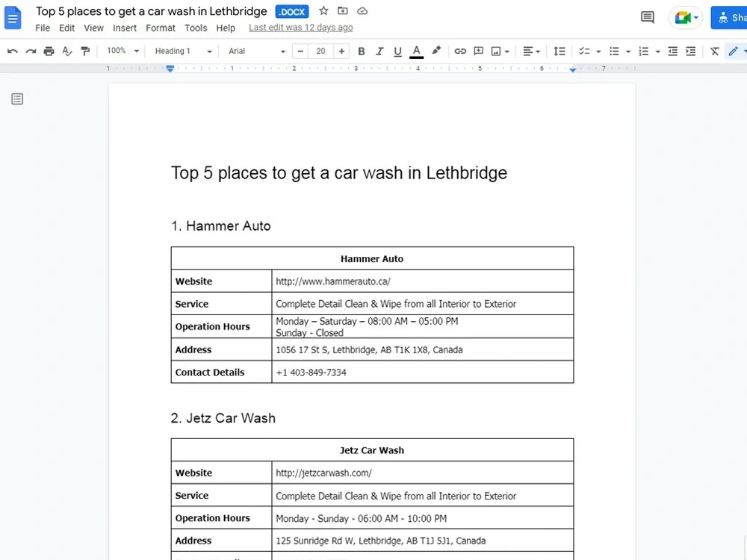Screen dimensions: 747x560
Task: Print the document using printer icon
Action: (x=49, y=51)
